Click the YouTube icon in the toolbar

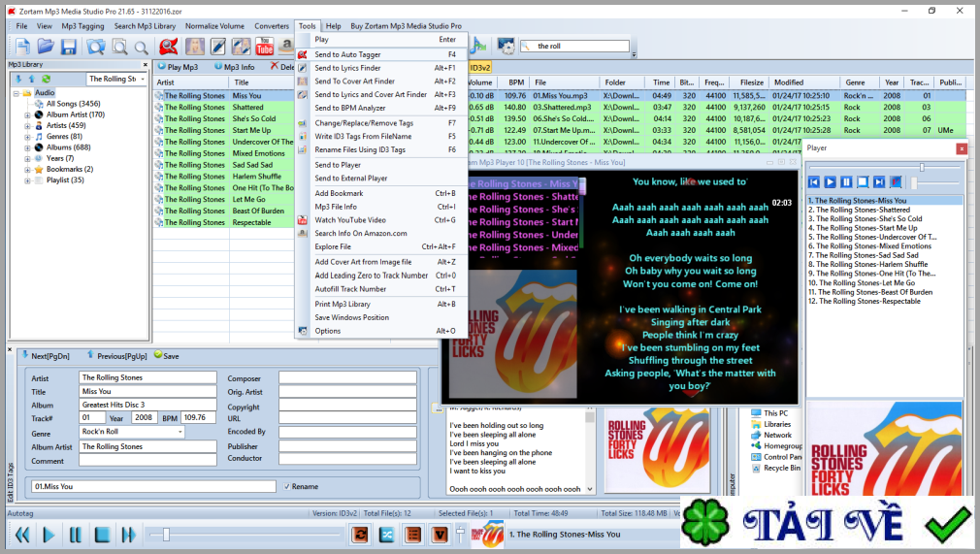tap(264, 47)
